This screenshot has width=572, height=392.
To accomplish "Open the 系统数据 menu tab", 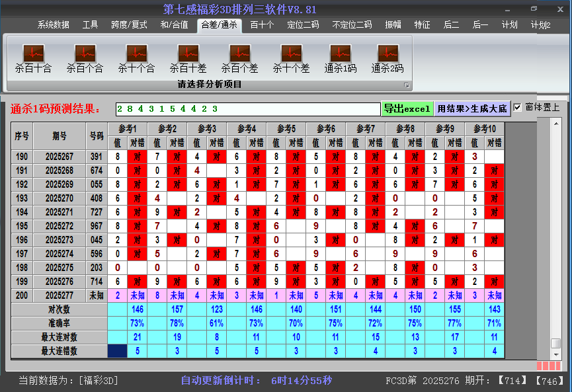I will [53, 25].
